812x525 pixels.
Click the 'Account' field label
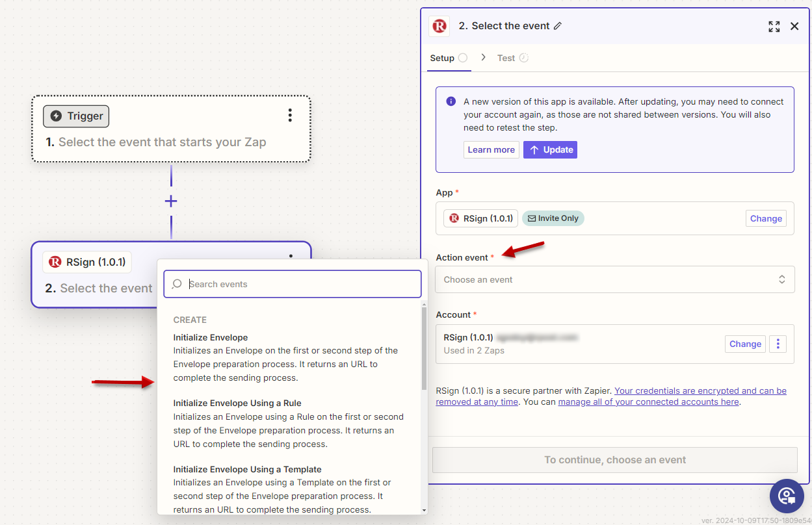[x=453, y=314]
